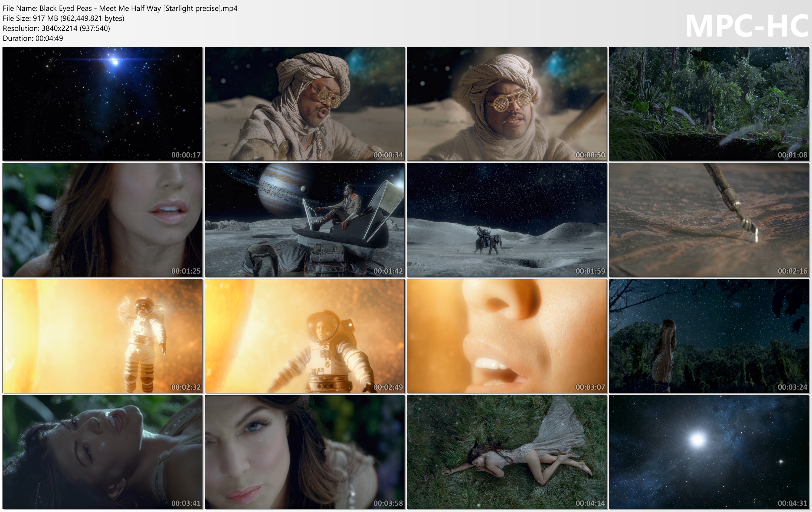The width and height of the screenshot is (812, 512).
Task: Click the waving astronaut thumbnail at 00:02:32
Action: pos(103,336)
